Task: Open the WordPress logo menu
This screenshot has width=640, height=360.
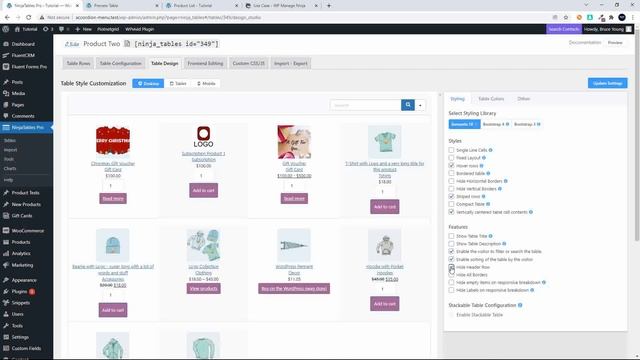Action: (5, 29)
